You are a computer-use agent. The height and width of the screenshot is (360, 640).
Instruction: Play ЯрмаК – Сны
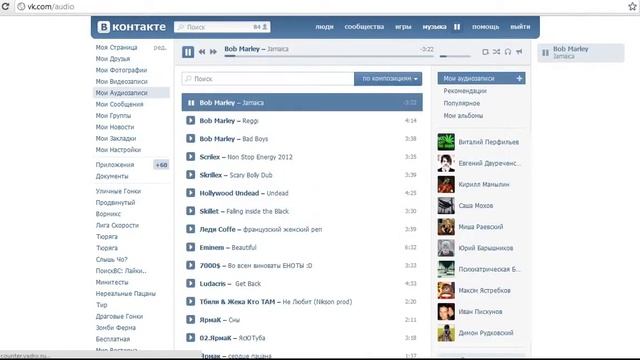click(x=190, y=320)
